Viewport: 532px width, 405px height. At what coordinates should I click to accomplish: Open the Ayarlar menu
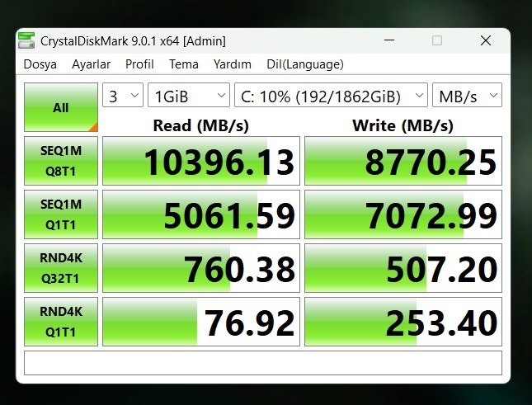(91, 64)
